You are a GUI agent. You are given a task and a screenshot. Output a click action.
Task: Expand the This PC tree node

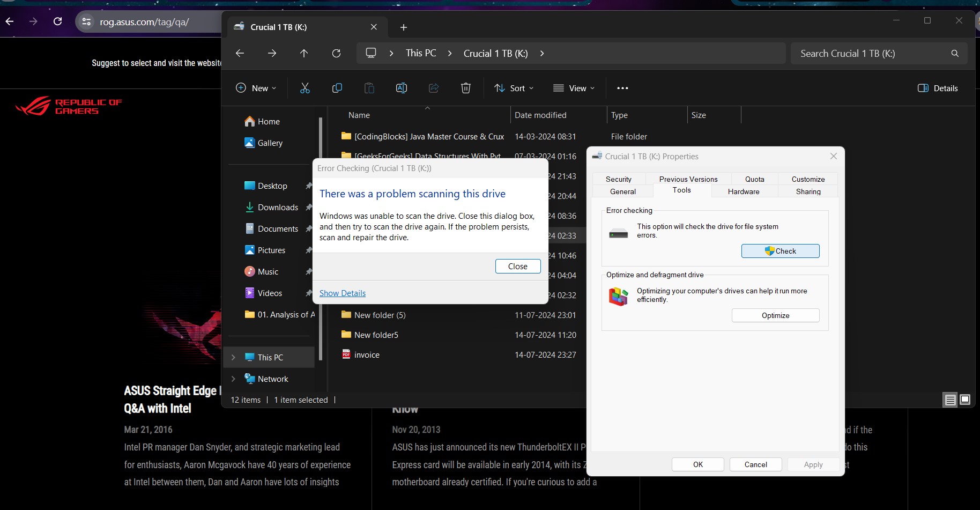coord(233,357)
